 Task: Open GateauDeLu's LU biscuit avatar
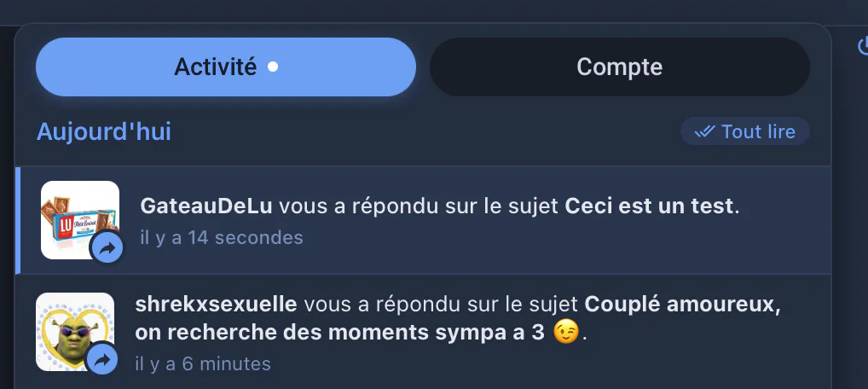pyautogui.click(x=80, y=220)
